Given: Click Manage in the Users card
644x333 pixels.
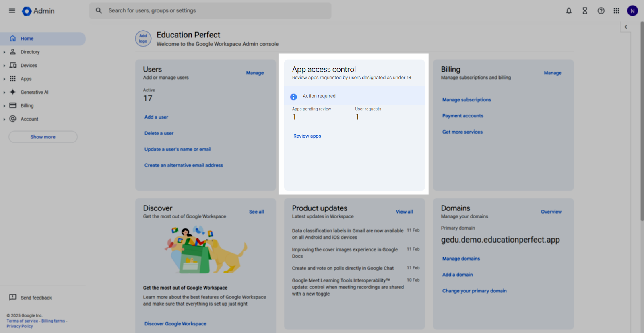Looking at the screenshot, I should tap(255, 73).
